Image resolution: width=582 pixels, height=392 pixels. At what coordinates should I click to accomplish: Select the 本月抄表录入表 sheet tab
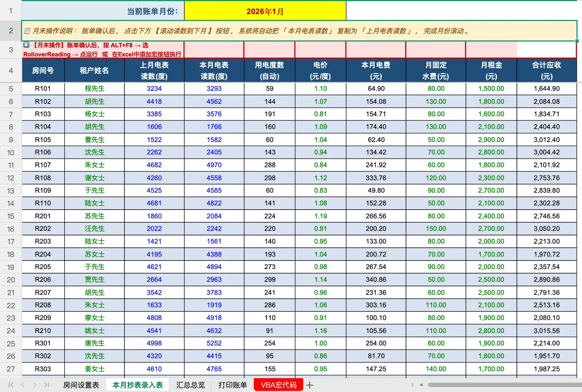(x=137, y=385)
